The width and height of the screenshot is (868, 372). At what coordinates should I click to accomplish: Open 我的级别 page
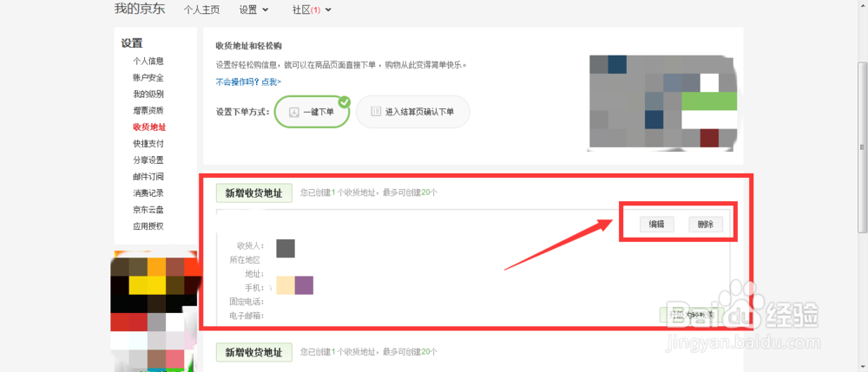148,94
